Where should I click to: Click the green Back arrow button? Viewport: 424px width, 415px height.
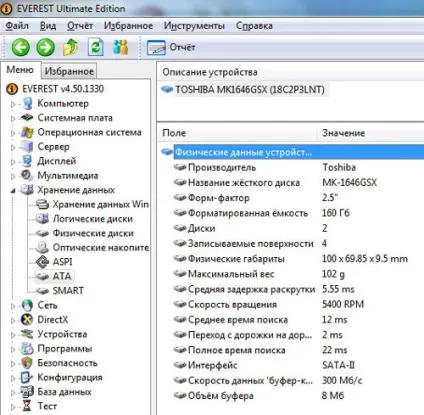coord(21,47)
